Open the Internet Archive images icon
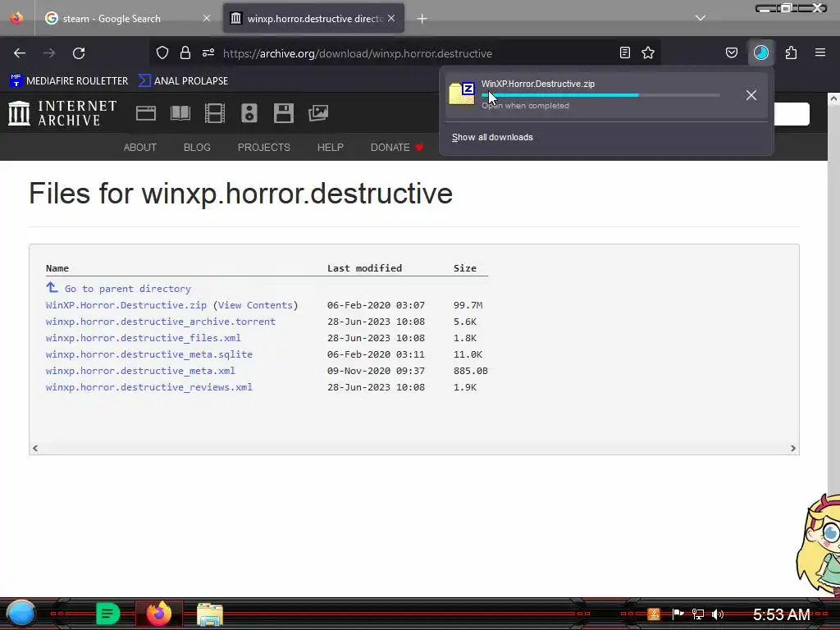The height and width of the screenshot is (630, 840). click(318, 113)
